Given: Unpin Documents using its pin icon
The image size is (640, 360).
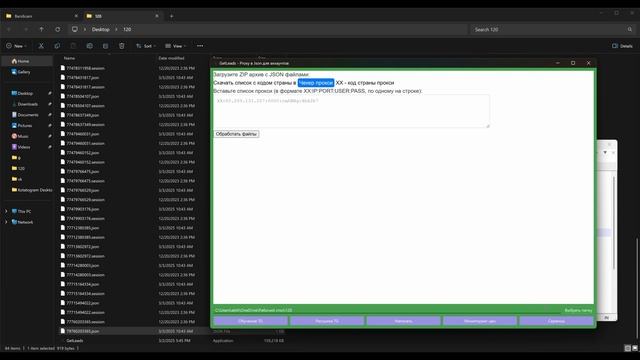Looking at the screenshot, I should tap(50, 115).
